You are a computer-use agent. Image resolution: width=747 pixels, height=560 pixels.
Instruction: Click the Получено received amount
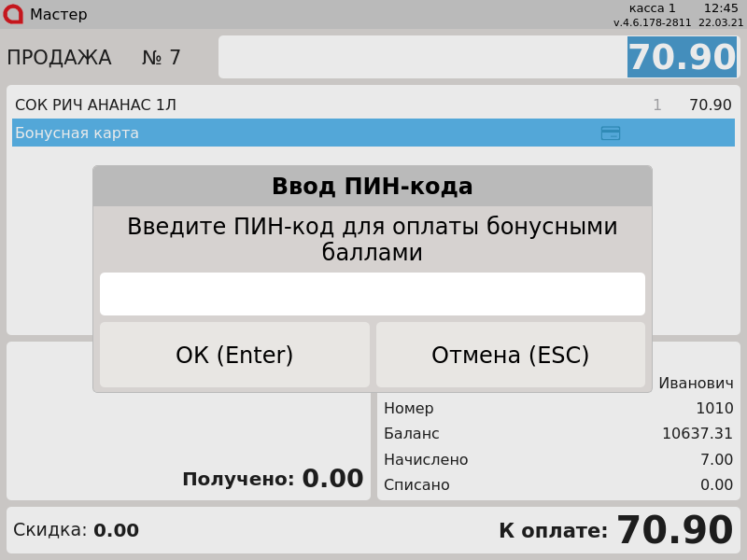pyautogui.click(x=331, y=479)
